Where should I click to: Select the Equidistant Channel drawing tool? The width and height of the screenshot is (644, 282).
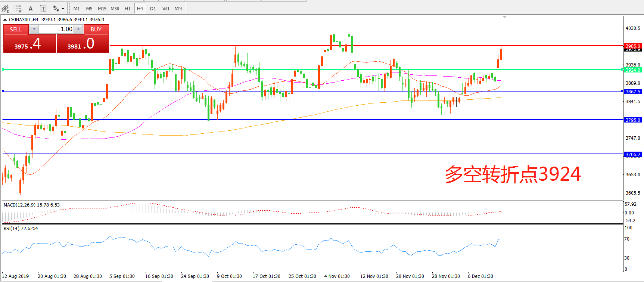(x=5, y=8)
